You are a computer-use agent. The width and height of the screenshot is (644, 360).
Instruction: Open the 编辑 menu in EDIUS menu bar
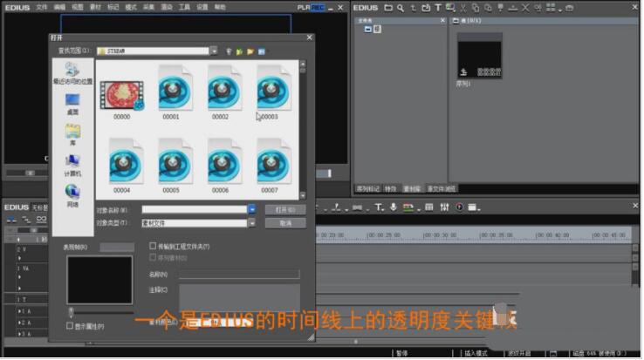click(x=59, y=7)
